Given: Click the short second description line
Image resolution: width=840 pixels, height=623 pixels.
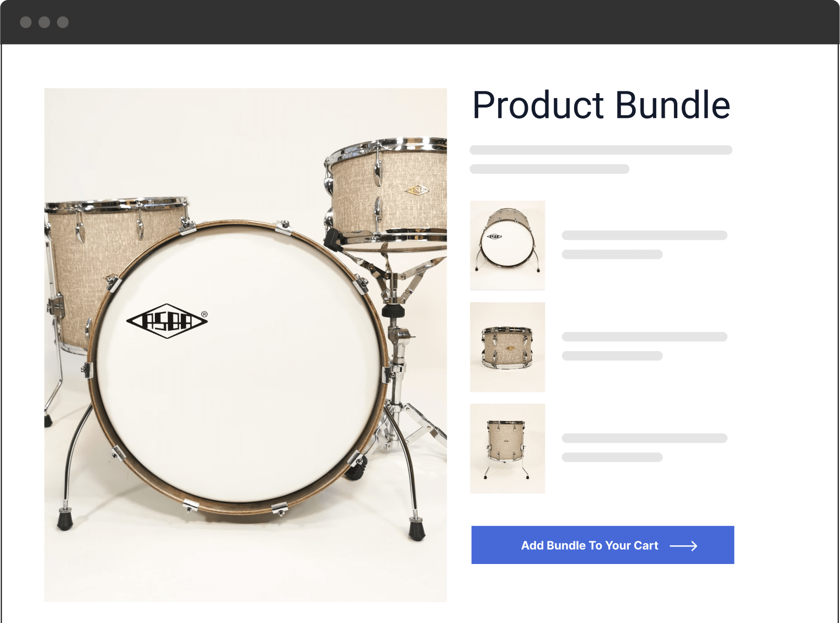Looking at the screenshot, I should (x=549, y=169).
